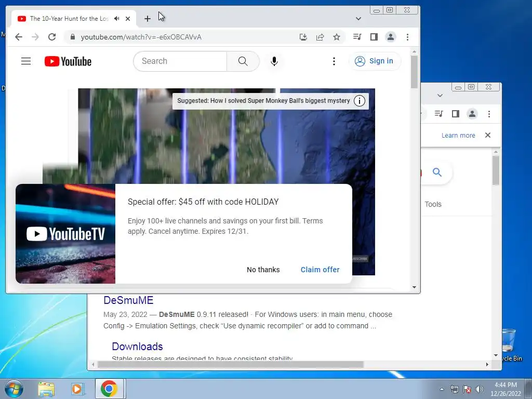Image resolution: width=532 pixels, height=399 pixels.
Task: Click the video player area
Action: (227, 142)
